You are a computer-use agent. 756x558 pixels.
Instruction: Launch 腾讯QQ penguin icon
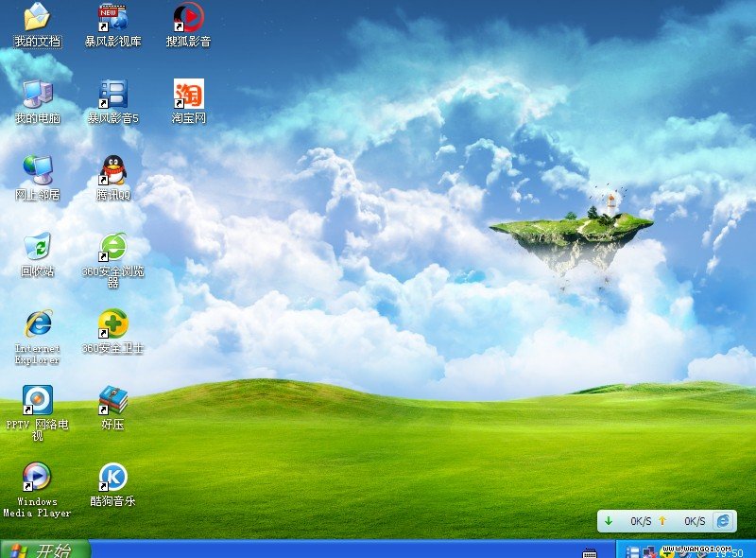(112, 170)
